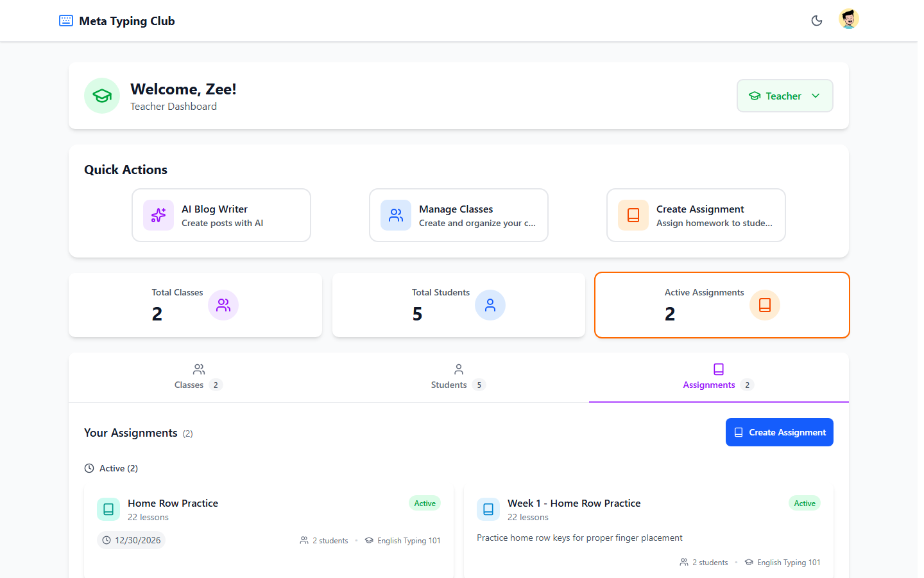This screenshot has height=578, width=924.
Task: Click the blue Create Assignment button
Action: pos(780,432)
